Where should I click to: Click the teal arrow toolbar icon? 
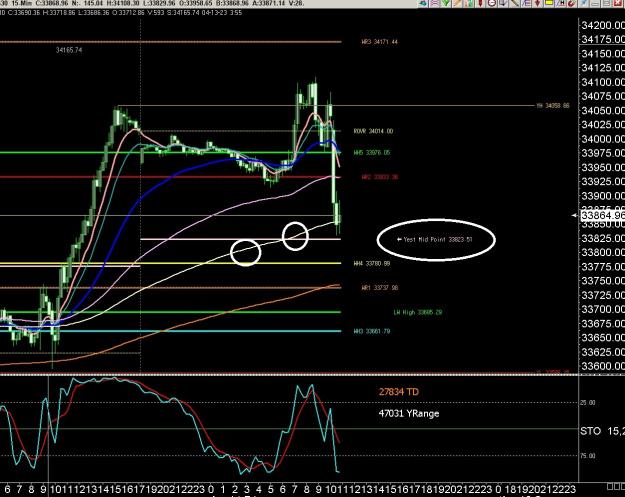click(423, 3)
